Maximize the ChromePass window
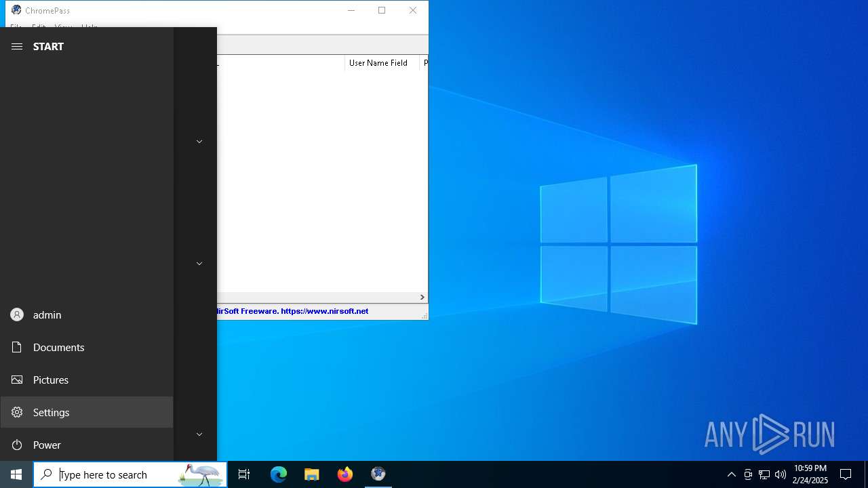This screenshot has width=868, height=488. pyautogui.click(x=382, y=10)
